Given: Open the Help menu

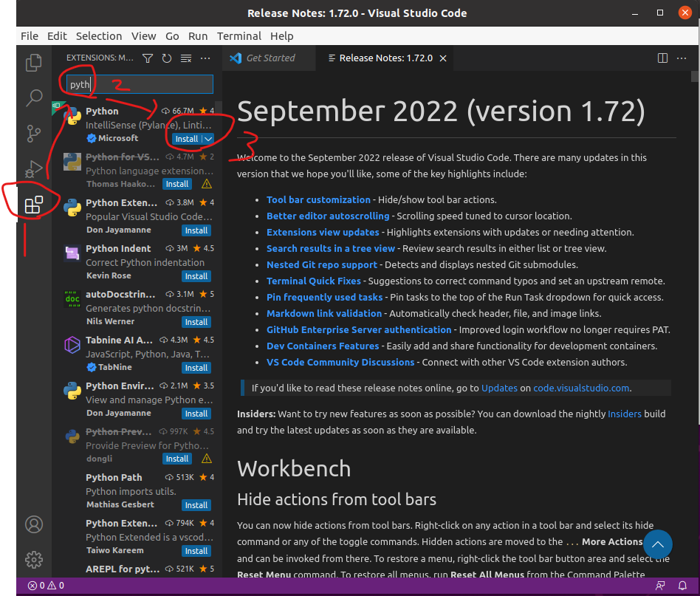Looking at the screenshot, I should [281, 36].
